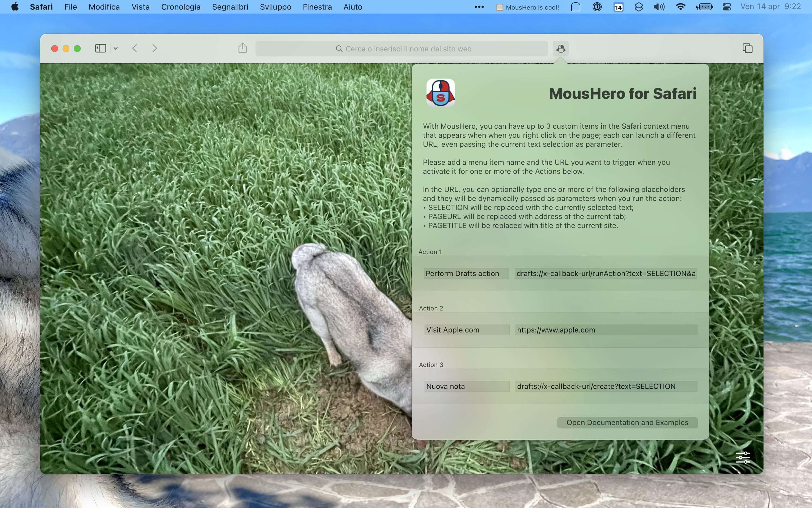Open the Finestra menu

click(317, 7)
